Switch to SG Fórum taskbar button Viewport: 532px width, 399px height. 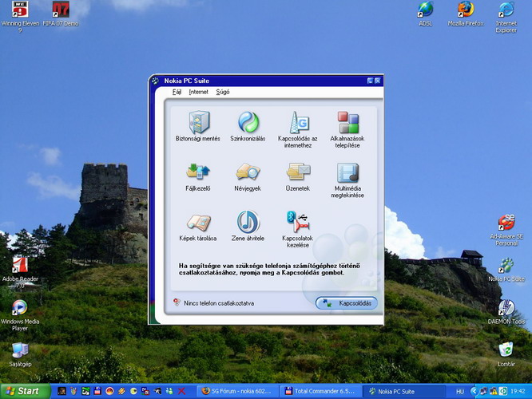(x=238, y=391)
